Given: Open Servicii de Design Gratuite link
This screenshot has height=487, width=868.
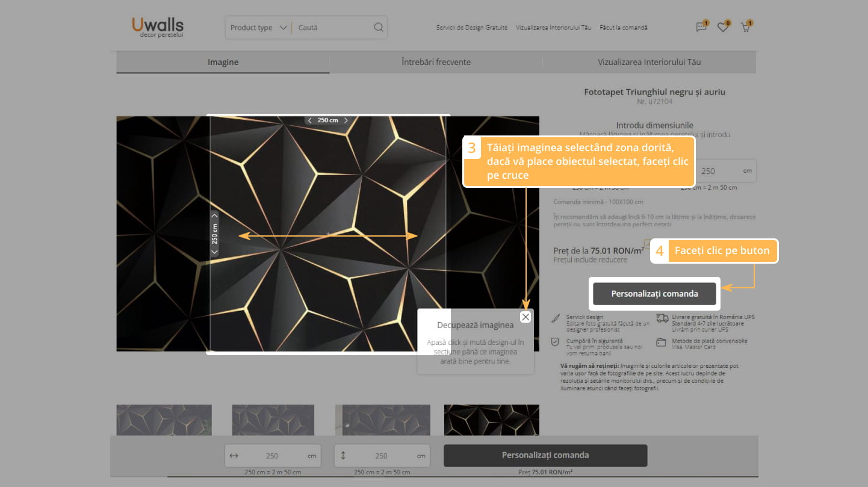Looking at the screenshot, I should coord(471,28).
